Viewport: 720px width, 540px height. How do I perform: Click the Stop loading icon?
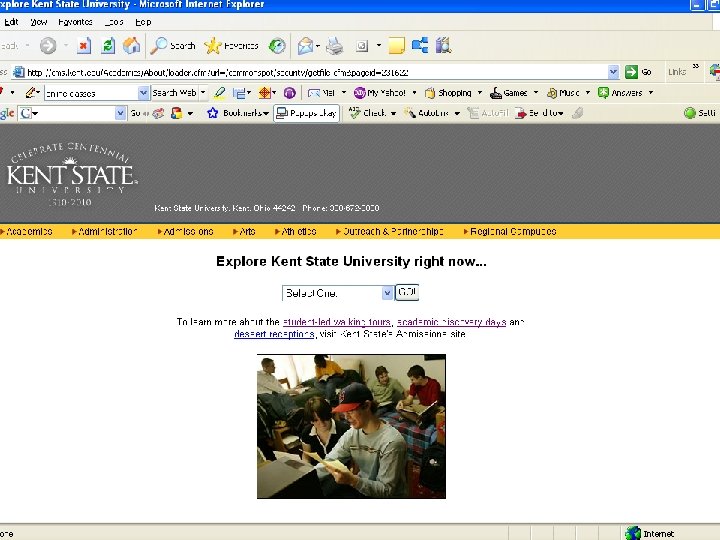pos(84,45)
